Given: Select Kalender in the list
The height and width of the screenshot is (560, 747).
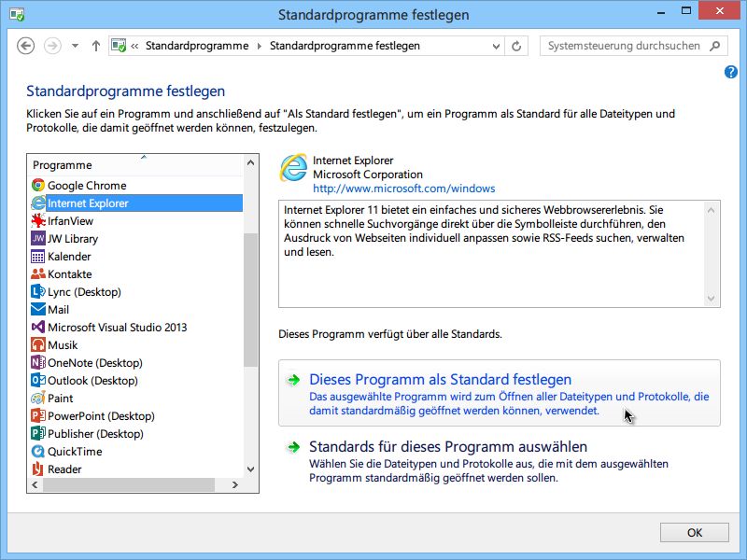Looking at the screenshot, I should [134, 256].
